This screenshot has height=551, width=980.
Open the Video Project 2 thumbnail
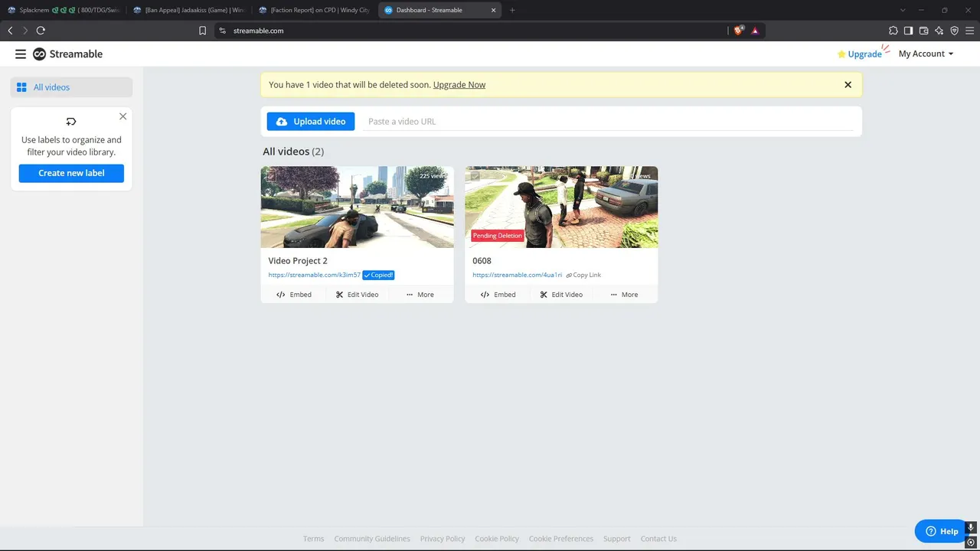coord(357,207)
